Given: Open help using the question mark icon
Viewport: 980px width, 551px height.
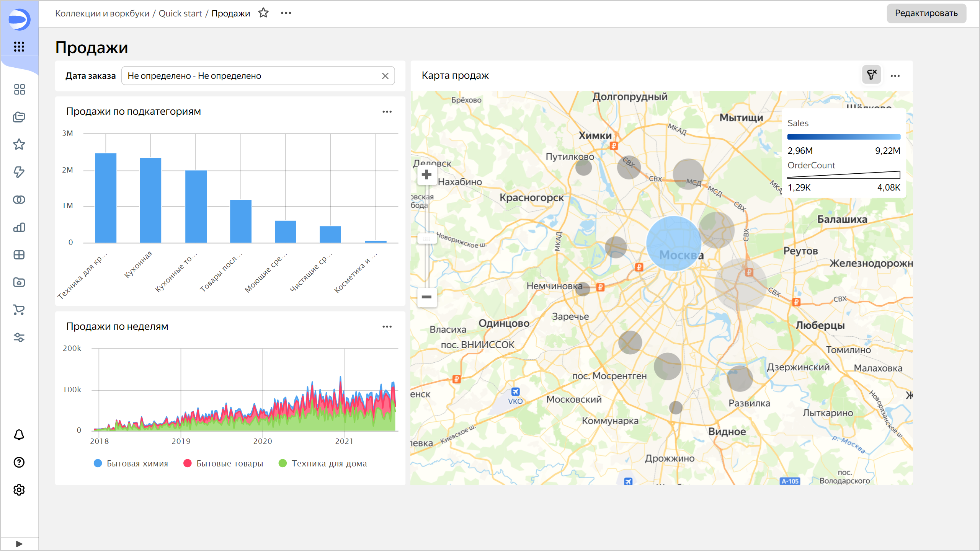Looking at the screenshot, I should (19, 462).
